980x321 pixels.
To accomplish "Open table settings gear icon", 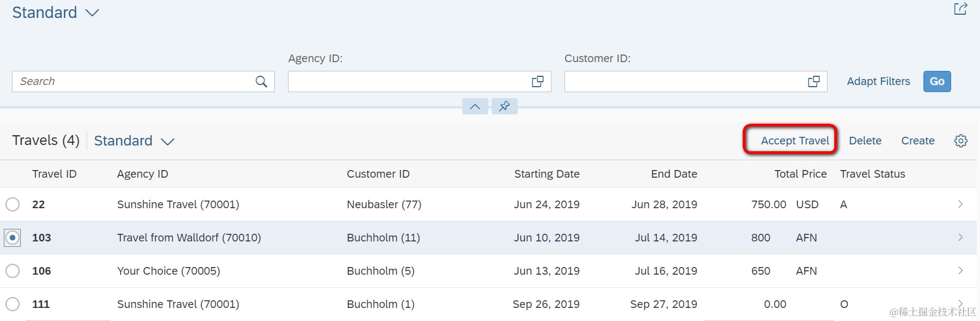I will point(960,141).
